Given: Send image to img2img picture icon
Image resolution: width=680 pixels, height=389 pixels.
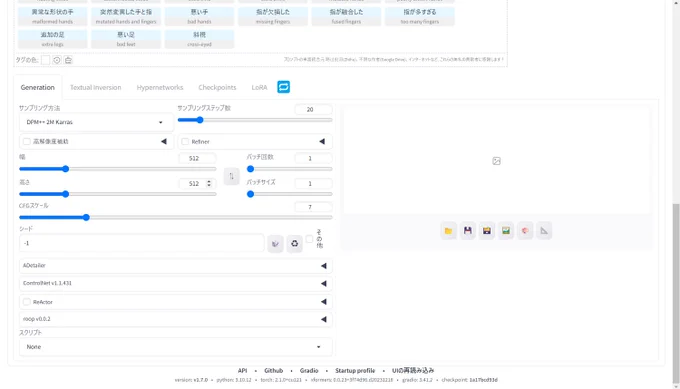Looking at the screenshot, I should [506, 231].
